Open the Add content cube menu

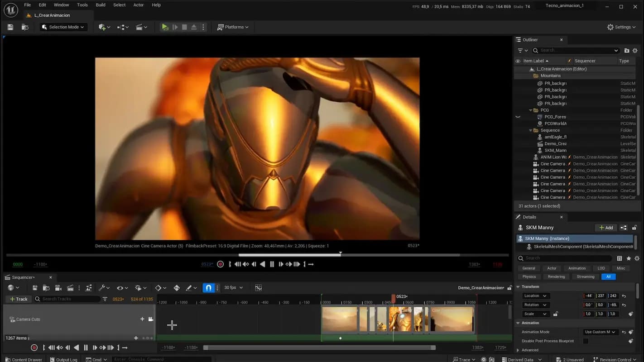point(104,27)
